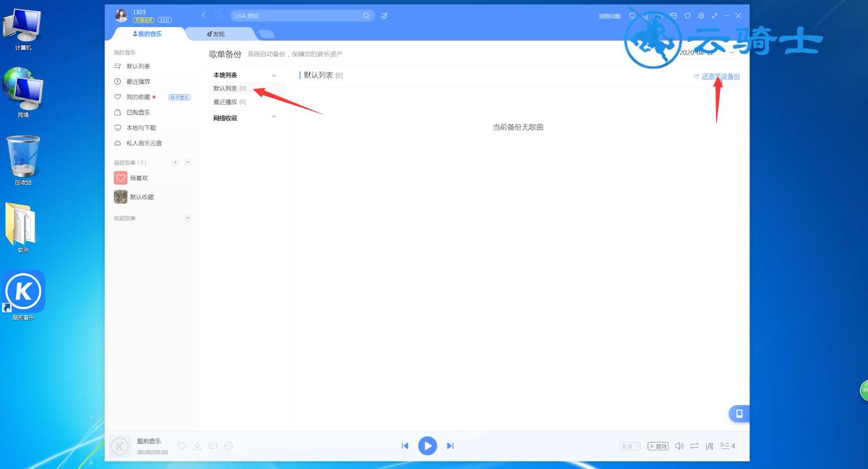Go back with the navigation arrow
Viewport: 868px width, 469px height.
point(204,15)
